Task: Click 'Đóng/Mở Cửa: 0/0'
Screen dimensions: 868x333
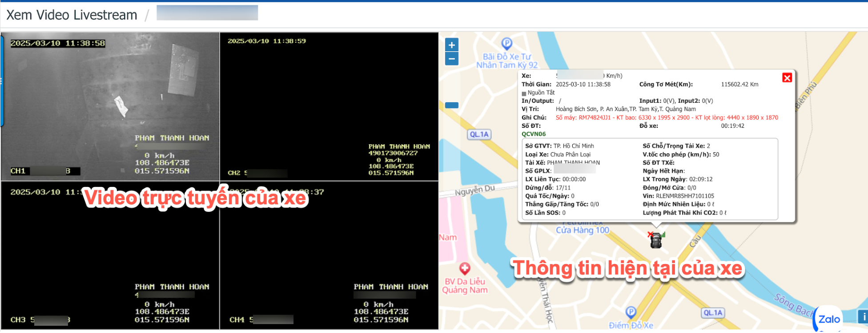Action: [x=669, y=188]
